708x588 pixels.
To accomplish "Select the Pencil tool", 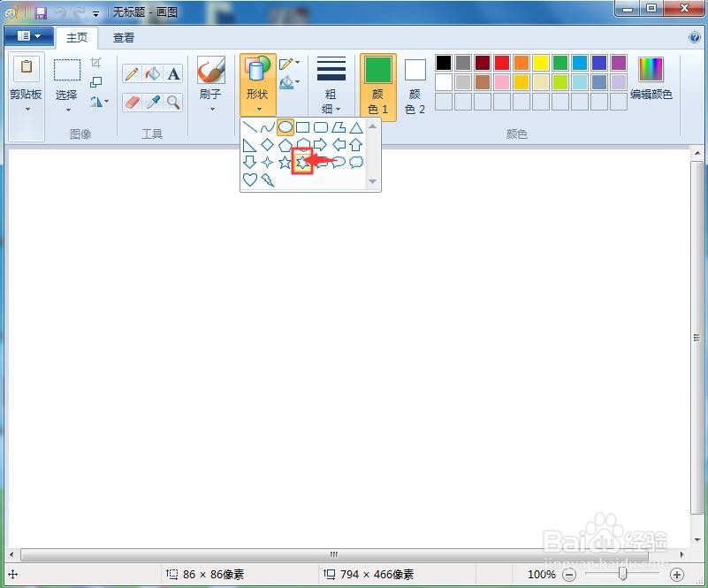I will (132, 73).
